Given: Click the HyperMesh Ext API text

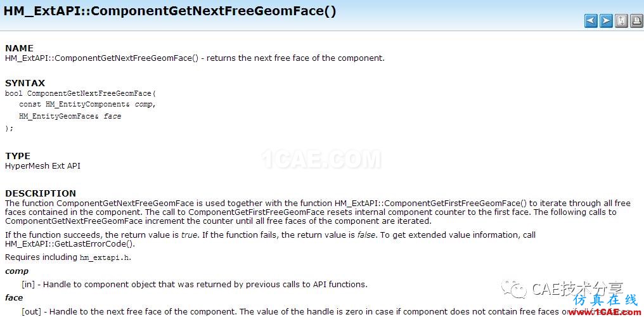Looking at the screenshot, I should pos(42,166).
